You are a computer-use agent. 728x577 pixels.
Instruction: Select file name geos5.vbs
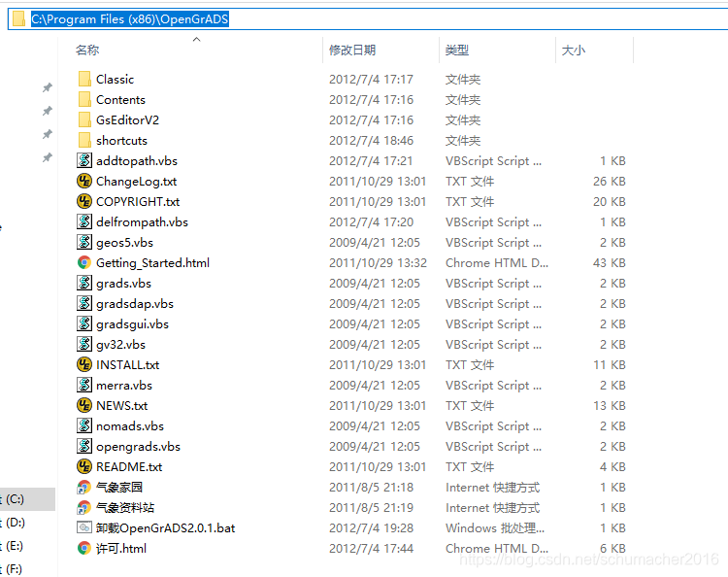tap(125, 243)
